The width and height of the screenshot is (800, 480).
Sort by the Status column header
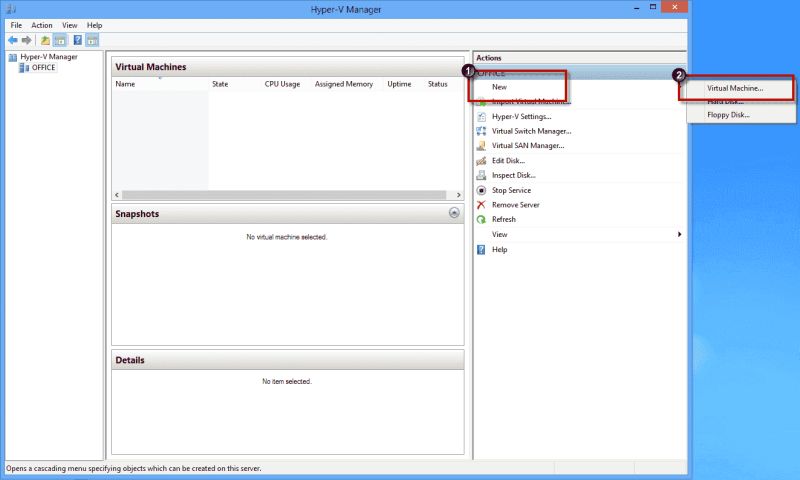(438, 84)
